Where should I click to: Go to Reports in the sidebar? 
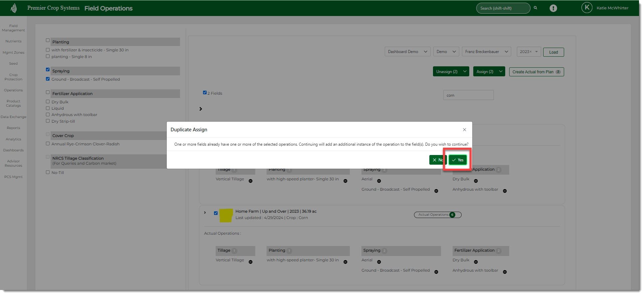[x=13, y=128]
